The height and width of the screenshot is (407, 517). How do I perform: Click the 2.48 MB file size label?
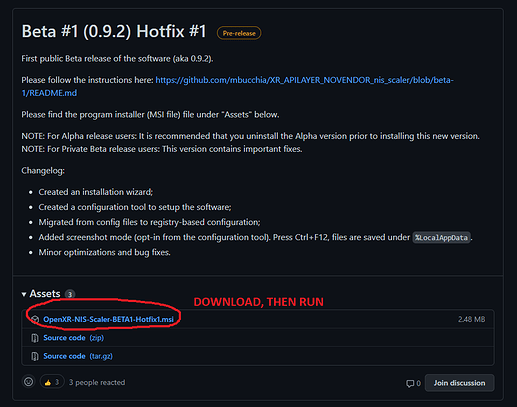click(471, 319)
